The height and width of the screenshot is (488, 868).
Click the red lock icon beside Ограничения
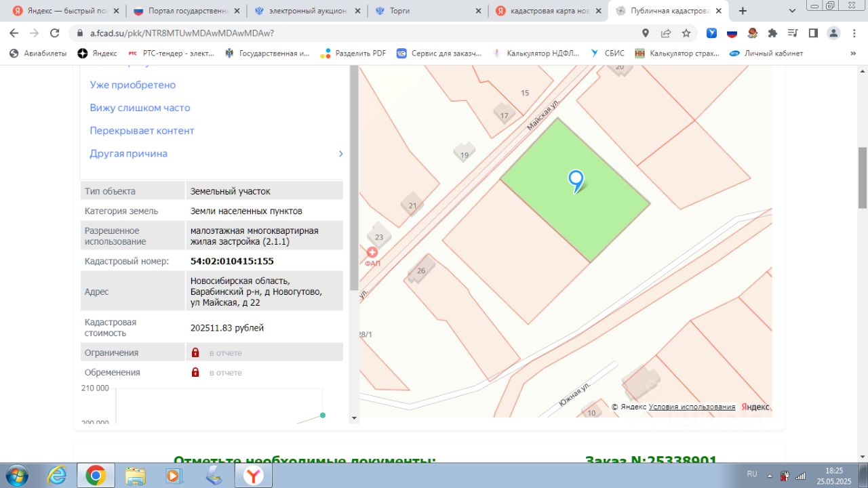tap(195, 352)
